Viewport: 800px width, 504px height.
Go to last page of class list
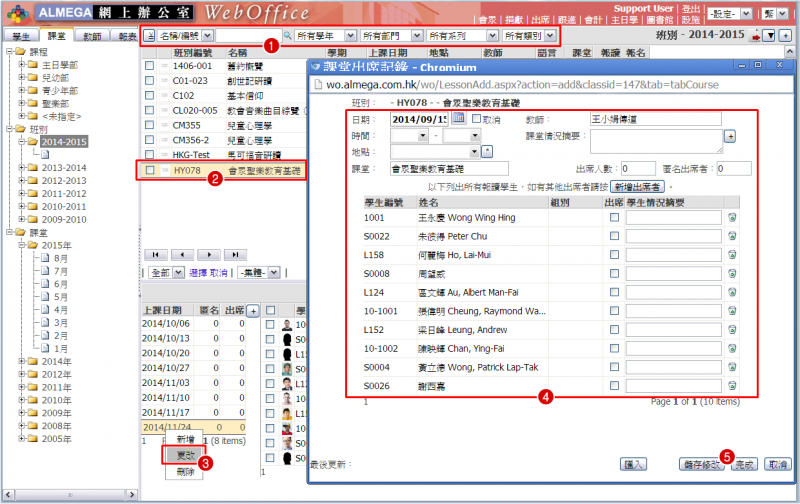click(235, 254)
